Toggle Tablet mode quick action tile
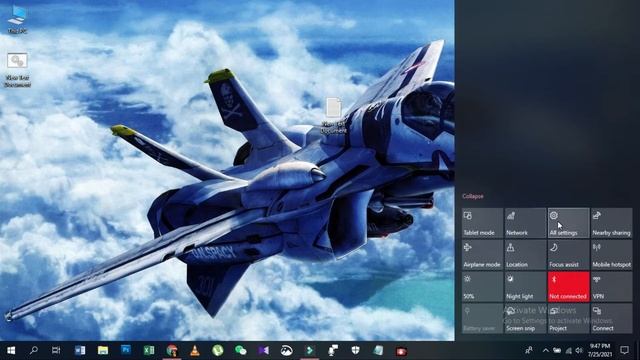The height and width of the screenshot is (360, 640). click(x=482, y=223)
